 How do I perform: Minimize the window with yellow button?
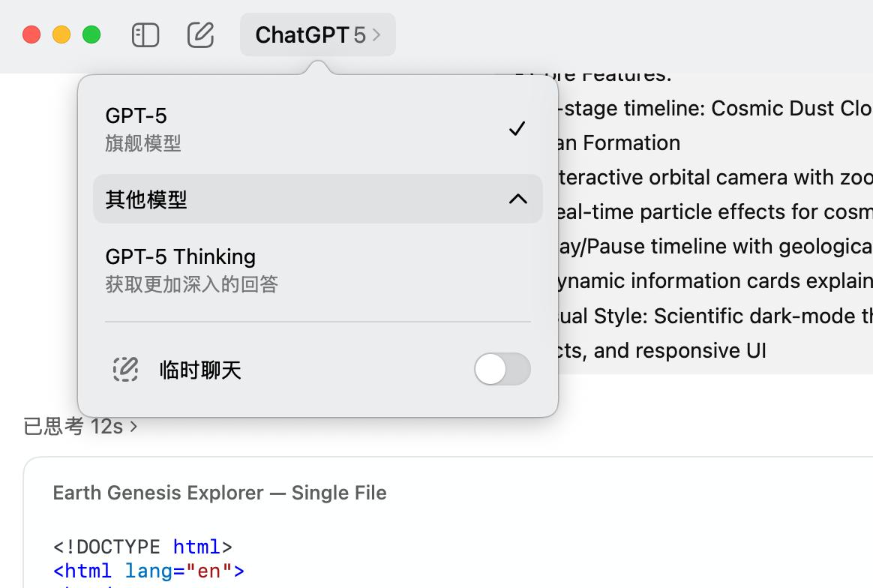pyautogui.click(x=61, y=35)
